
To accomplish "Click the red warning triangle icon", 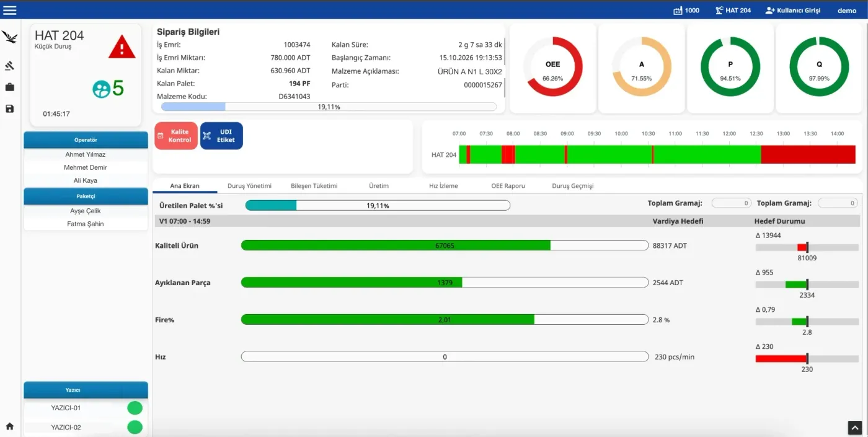I will tap(122, 47).
